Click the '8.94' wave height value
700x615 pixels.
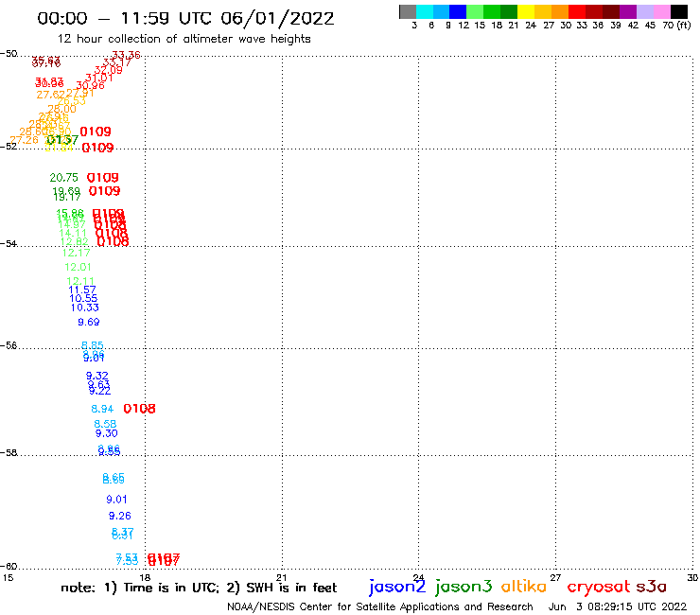pyautogui.click(x=103, y=409)
